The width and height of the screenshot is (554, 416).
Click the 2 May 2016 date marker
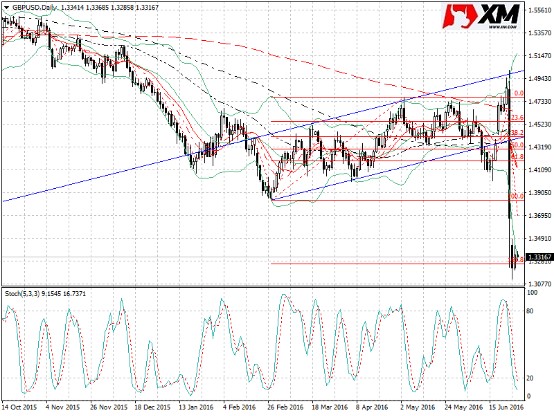click(x=418, y=407)
